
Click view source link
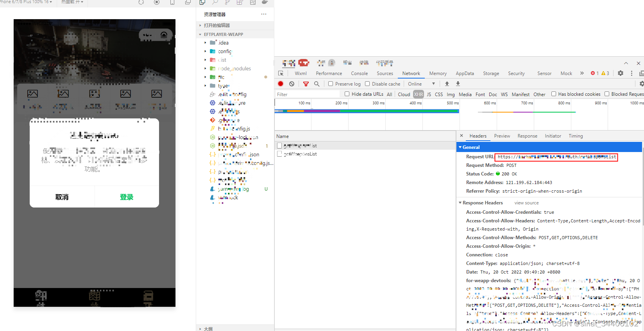coord(526,203)
